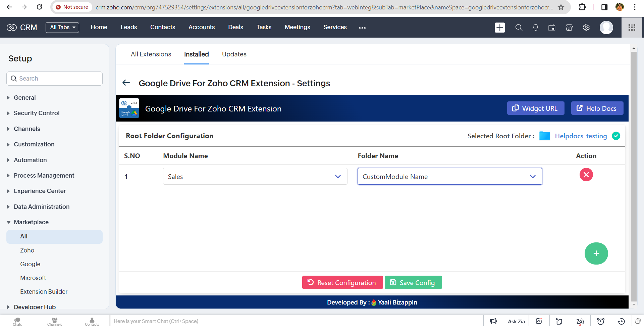Image resolution: width=644 pixels, height=326 pixels.
Task: Expand the Security Control section
Action: [x=37, y=113]
